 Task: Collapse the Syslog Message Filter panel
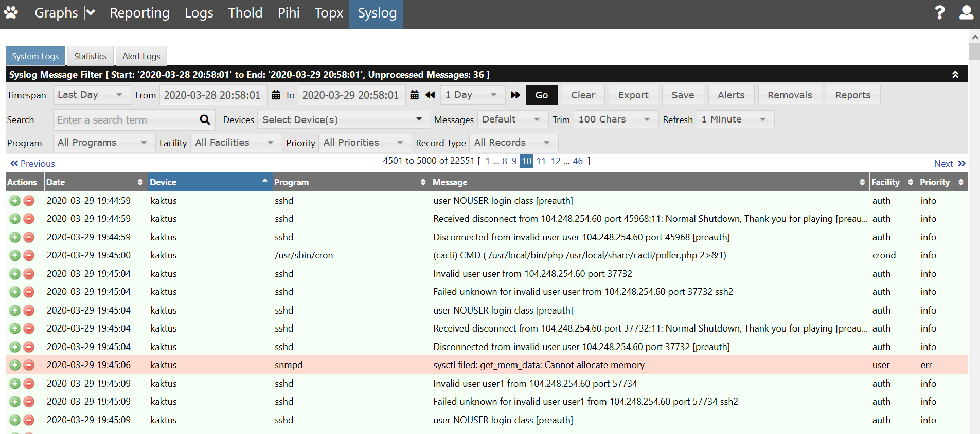[x=955, y=75]
